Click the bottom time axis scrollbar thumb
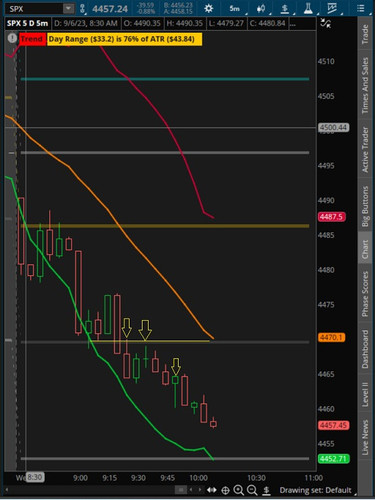The height and width of the screenshot is (500, 375). point(181,490)
